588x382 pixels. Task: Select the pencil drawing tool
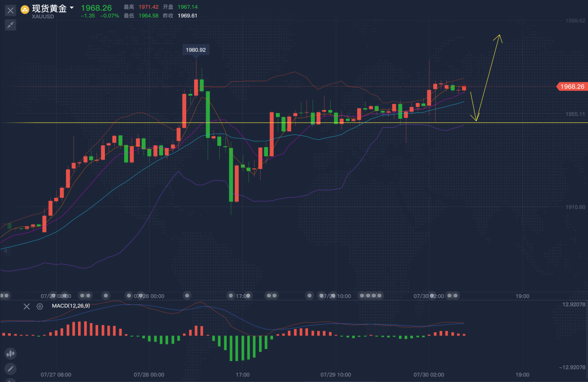10,369
